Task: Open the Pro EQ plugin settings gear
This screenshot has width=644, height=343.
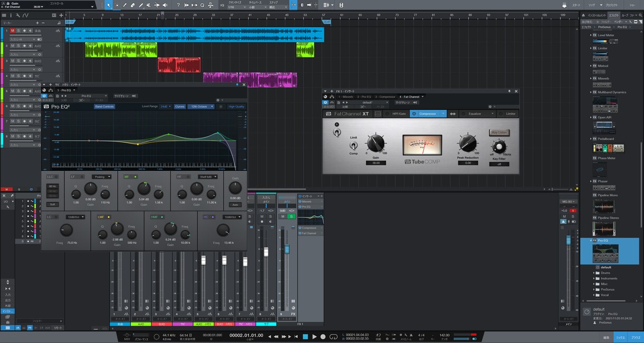Action: coord(218,100)
